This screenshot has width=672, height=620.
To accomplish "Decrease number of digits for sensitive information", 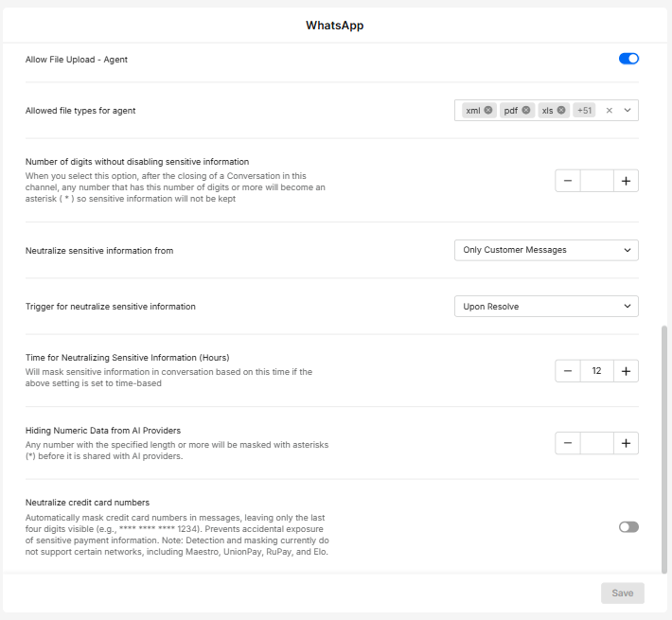I will [568, 181].
